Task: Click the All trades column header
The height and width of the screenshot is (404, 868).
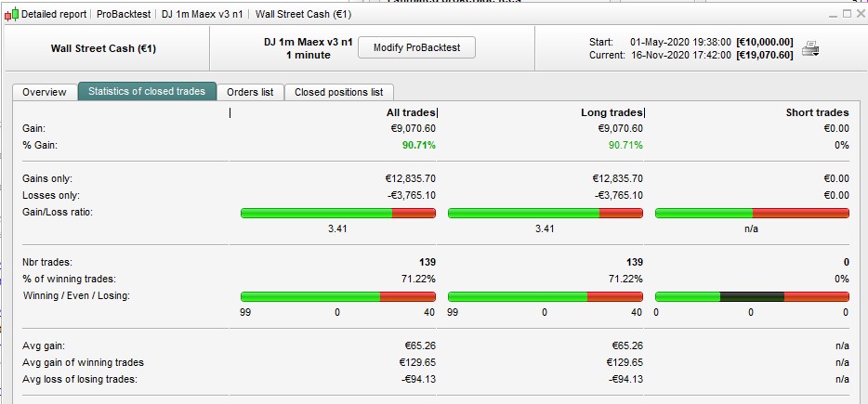Action: tap(411, 112)
